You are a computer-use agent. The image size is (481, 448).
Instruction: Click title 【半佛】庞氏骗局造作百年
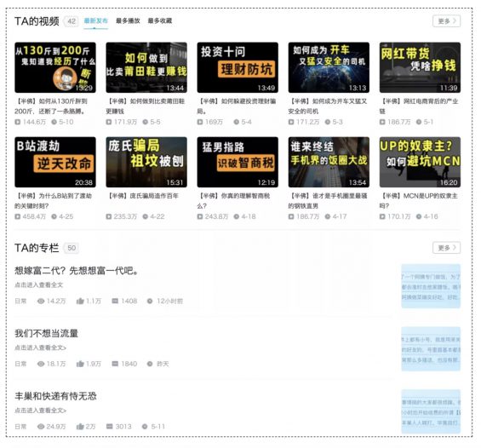click(142, 196)
